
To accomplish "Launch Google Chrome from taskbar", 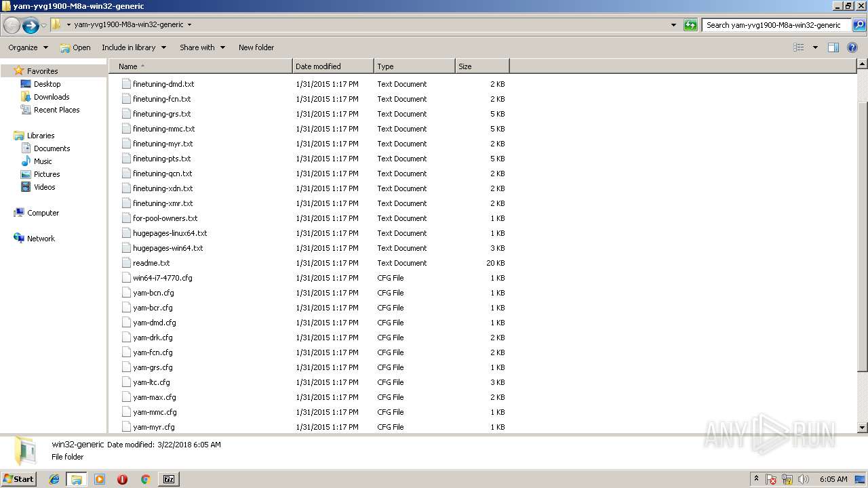I will (x=145, y=479).
